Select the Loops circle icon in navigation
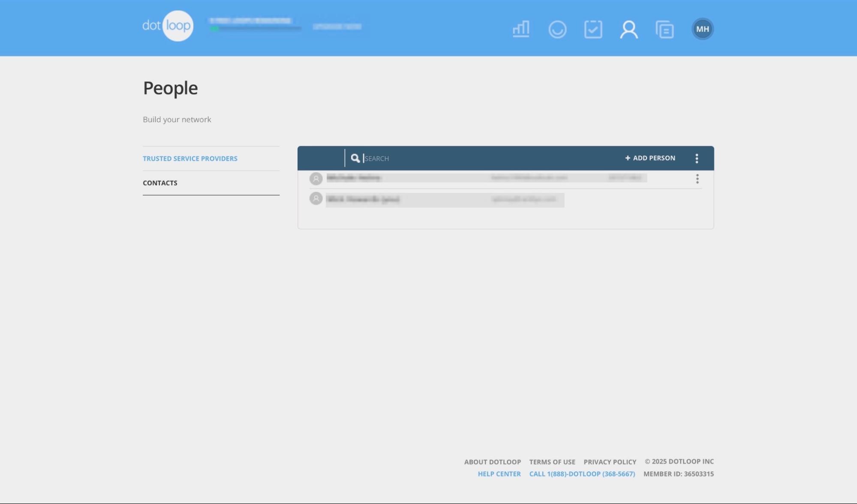 [557, 29]
